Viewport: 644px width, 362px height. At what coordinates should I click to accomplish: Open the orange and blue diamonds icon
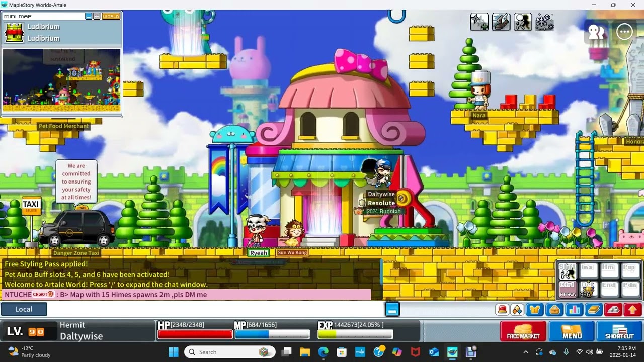(518, 310)
